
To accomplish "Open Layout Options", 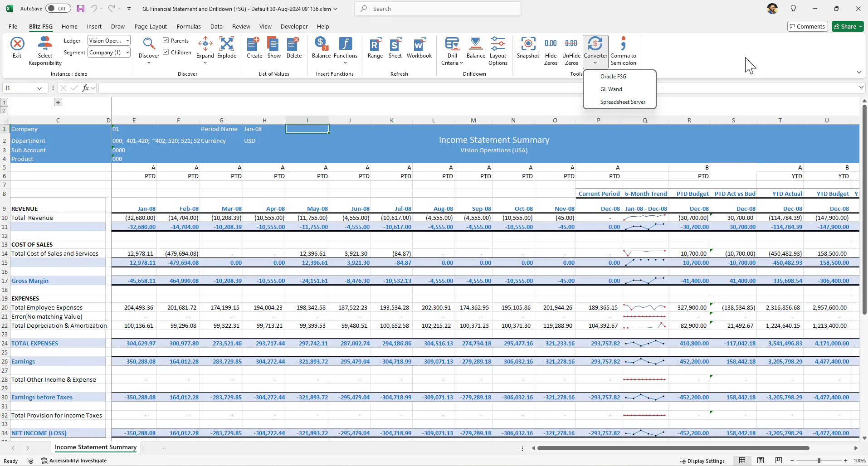I will (x=498, y=51).
